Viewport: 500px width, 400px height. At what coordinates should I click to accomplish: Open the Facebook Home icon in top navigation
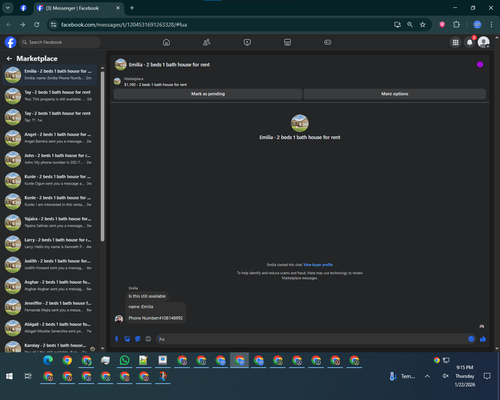point(166,42)
